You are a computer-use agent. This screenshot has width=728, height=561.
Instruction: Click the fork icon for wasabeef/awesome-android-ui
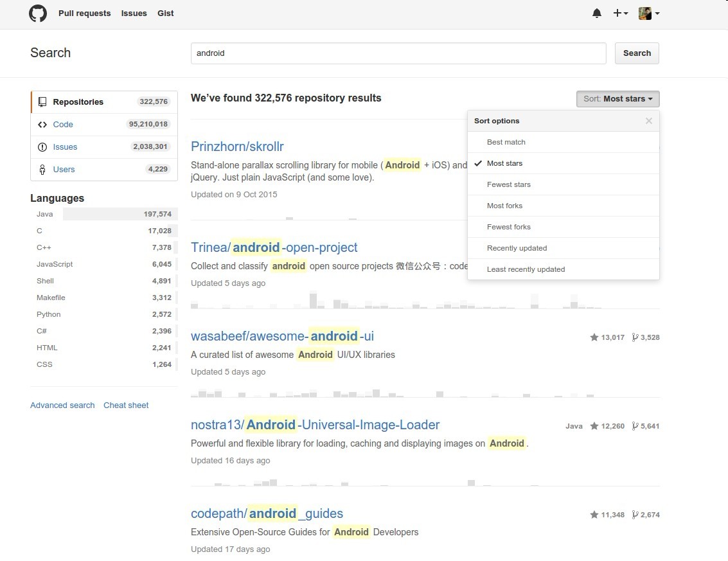coord(635,337)
